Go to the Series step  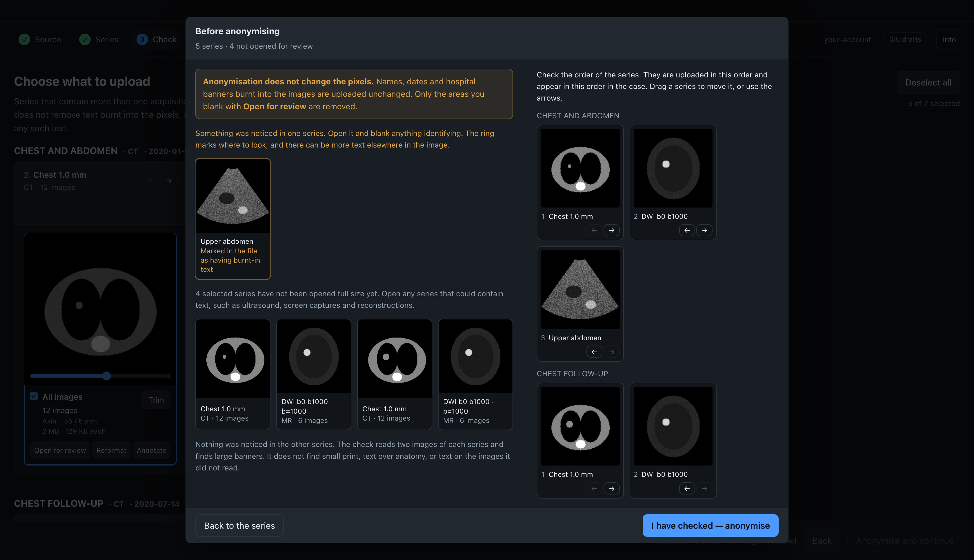(99, 39)
